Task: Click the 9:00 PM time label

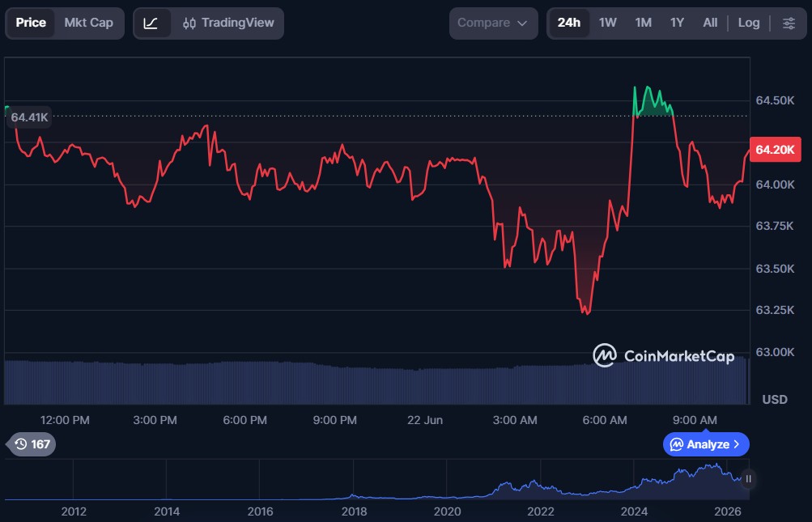Action: click(x=334, y=420)
